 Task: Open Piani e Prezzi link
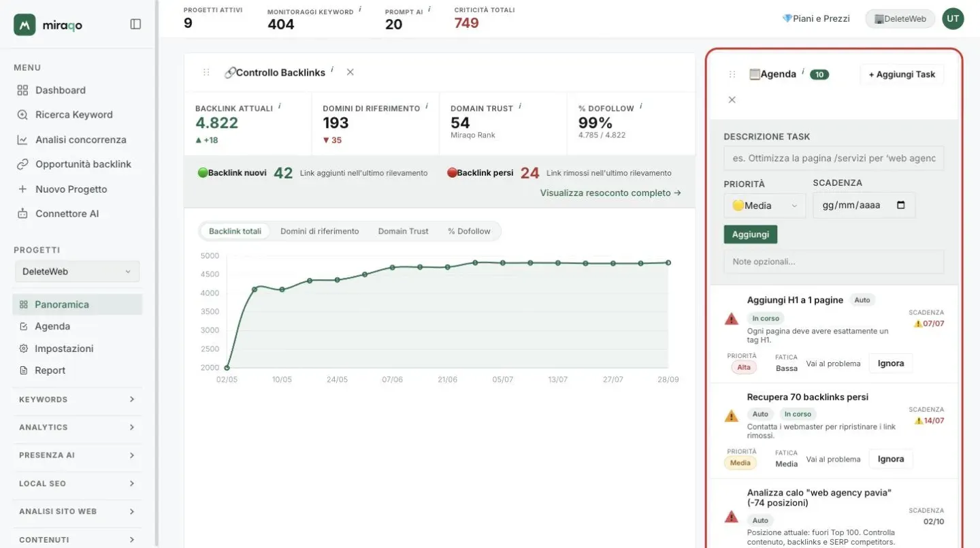(x=816, y=19)
